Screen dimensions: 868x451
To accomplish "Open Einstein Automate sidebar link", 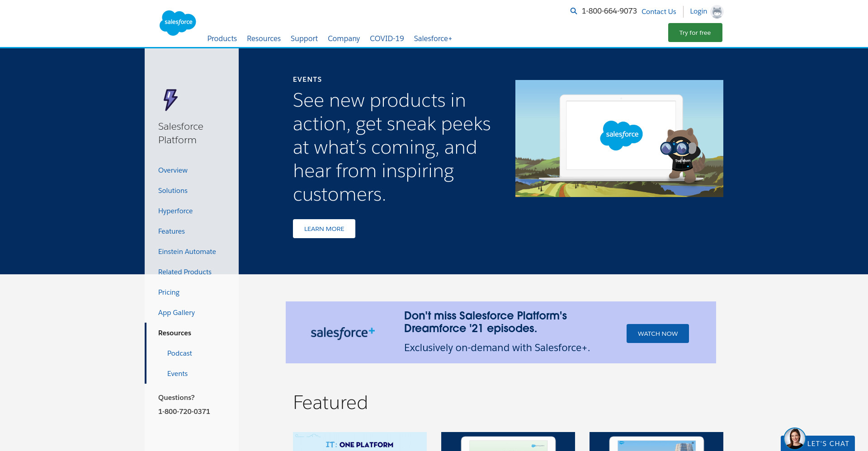I will pyautogui.click(x=187, y=252).
